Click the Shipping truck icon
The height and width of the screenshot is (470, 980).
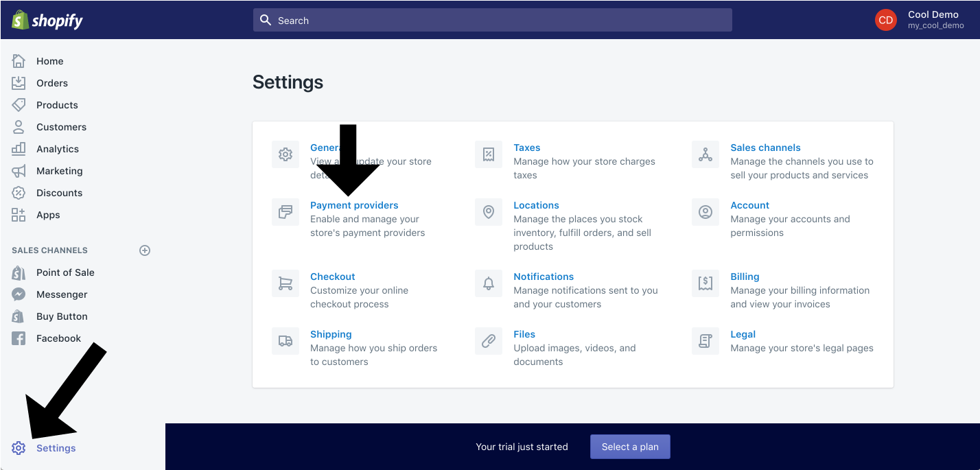[x=285, y=341]
